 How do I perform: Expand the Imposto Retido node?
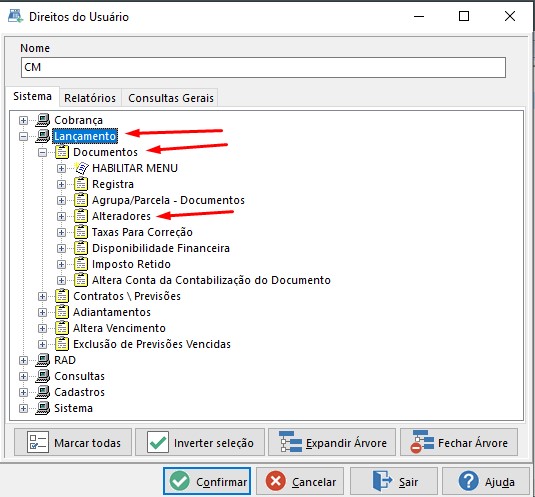click(x=61, y=265)
